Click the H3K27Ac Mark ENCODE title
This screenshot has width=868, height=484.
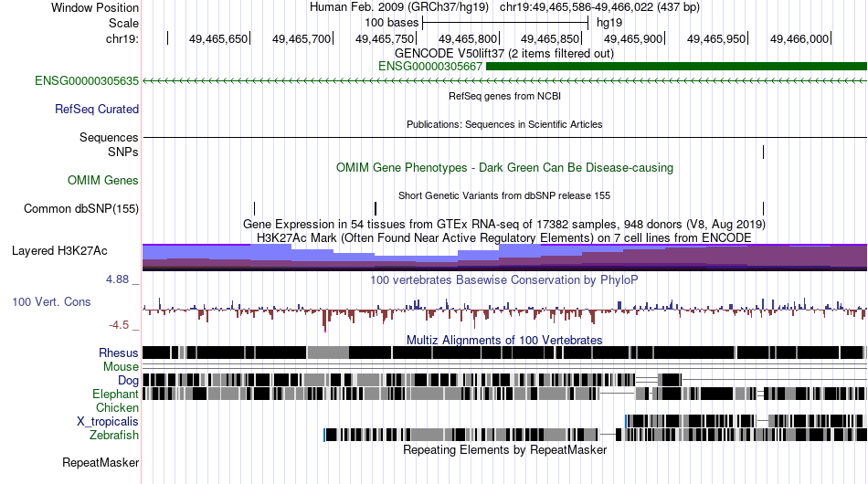pos(504,237)
